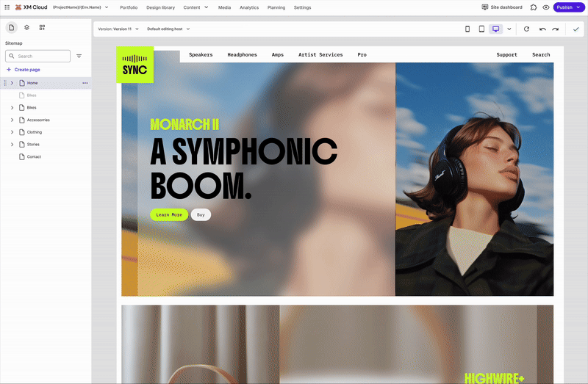588x384 pixels.
Task: Open the Design library menu
Action: [x=160, y=7]
